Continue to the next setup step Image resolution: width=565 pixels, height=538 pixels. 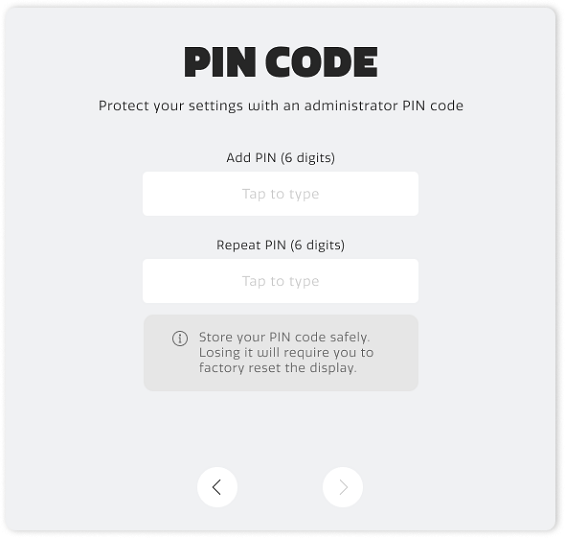point(343,487)
